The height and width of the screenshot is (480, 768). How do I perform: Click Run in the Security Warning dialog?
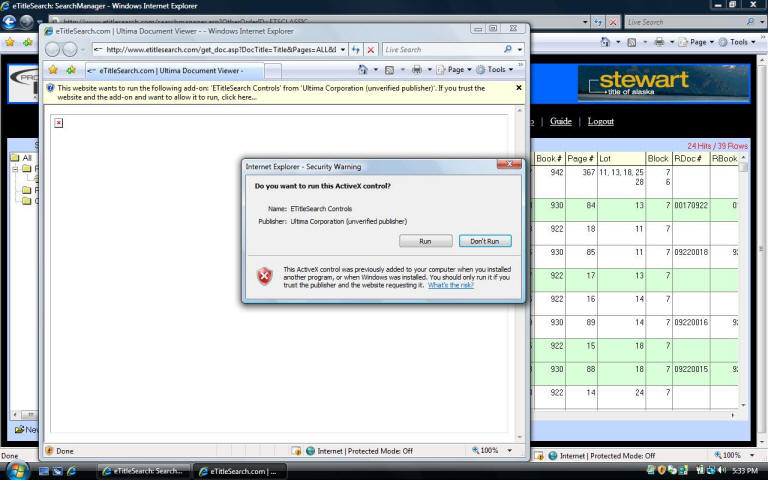coord(425,241)
